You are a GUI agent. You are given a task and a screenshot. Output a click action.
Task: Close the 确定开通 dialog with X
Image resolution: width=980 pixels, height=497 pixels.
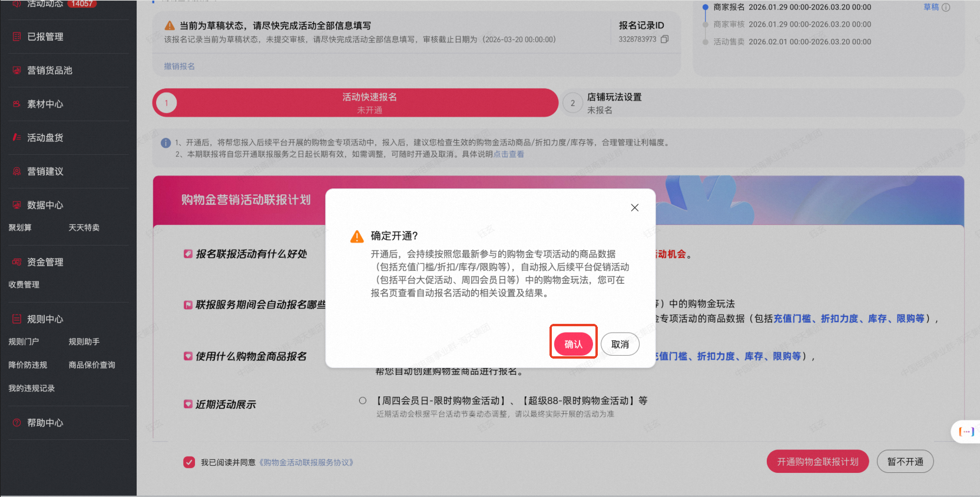coord(634,207)
